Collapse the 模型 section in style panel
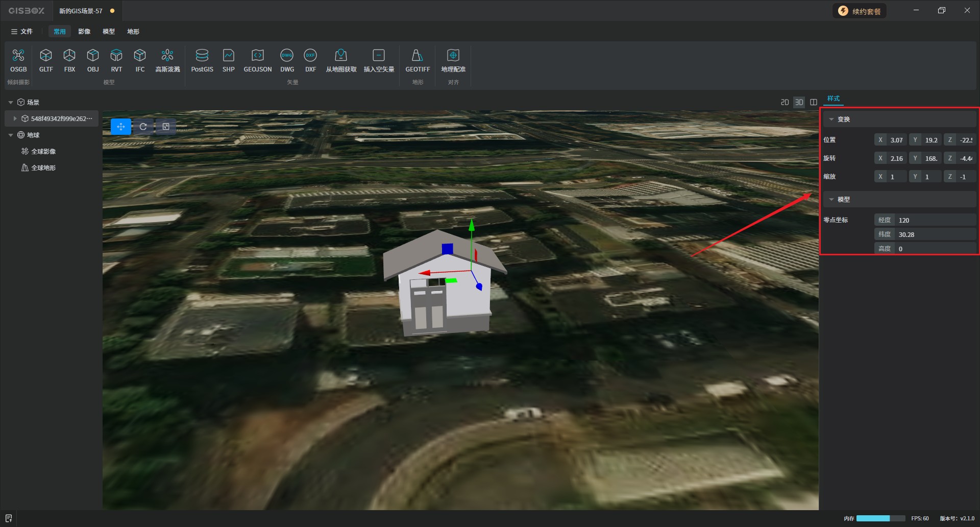 coord(831,200)
